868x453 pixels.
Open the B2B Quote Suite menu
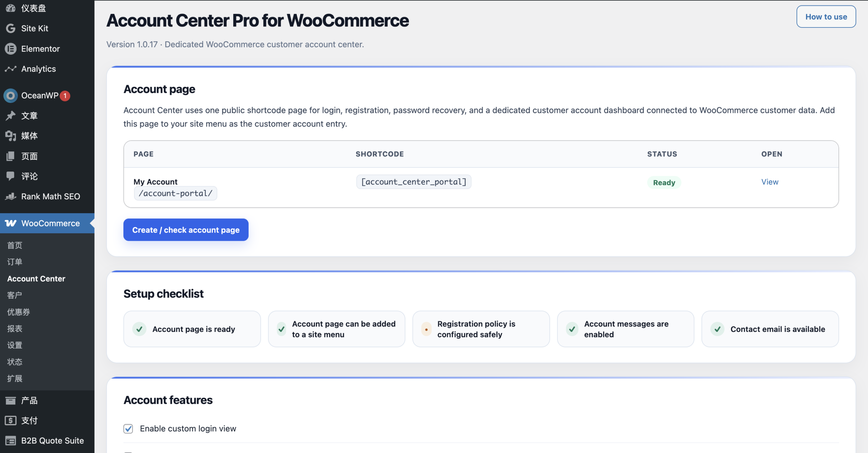click(47, 441)
